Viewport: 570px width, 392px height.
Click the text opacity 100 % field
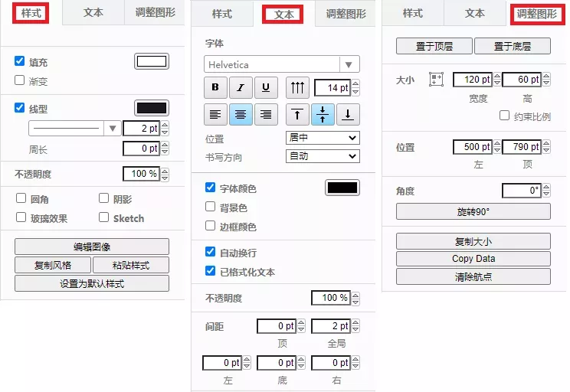coord(331,298)
